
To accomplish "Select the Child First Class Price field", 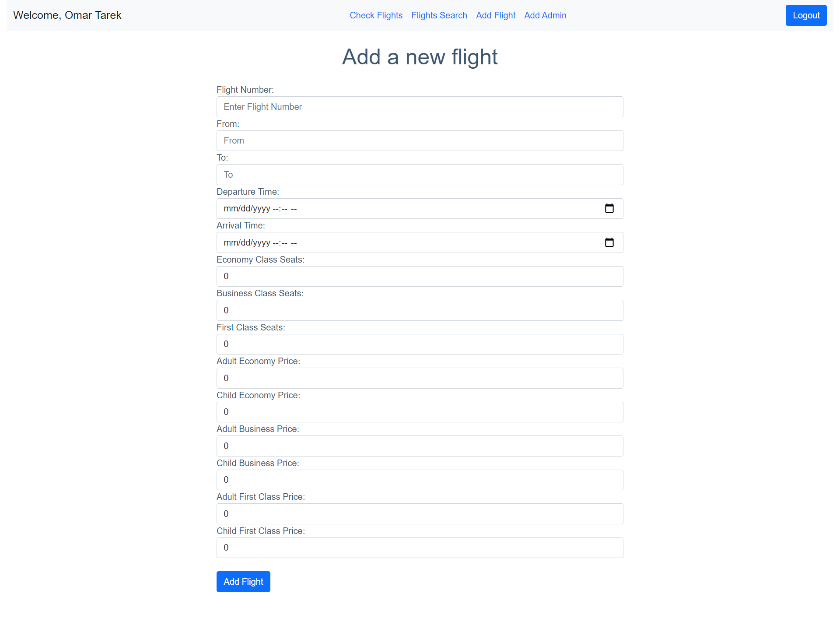I will pyautogui.click(x=420, y=548).
